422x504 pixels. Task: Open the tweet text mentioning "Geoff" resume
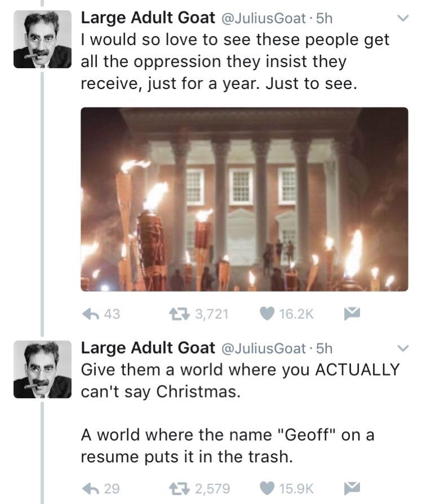(228, 445)
